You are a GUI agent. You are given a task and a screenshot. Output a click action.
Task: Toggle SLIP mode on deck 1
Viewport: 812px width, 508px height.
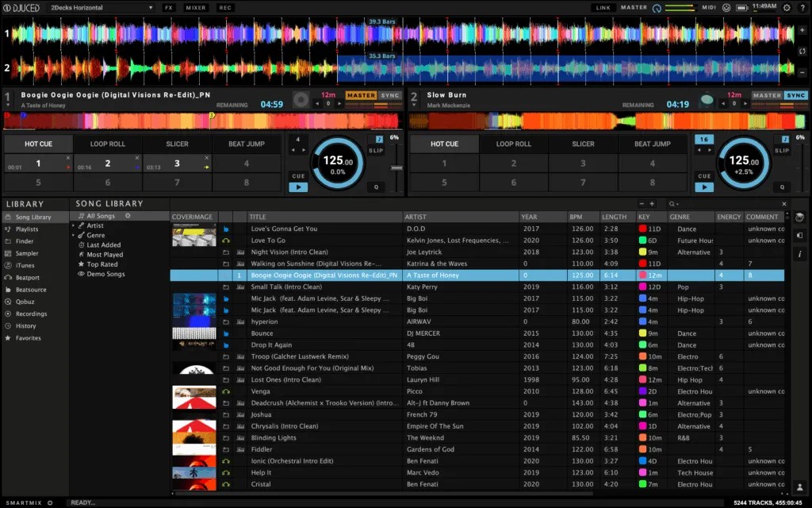(375, 149)
